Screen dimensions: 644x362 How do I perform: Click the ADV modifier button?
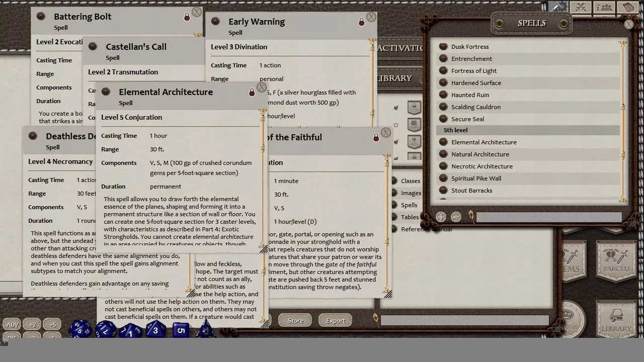tap(13, 325)
